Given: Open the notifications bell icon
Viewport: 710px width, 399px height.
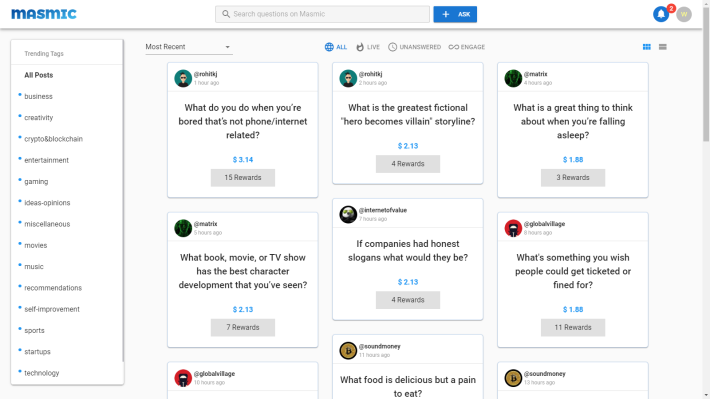Looking at the screenshot, I should [661, 14].
